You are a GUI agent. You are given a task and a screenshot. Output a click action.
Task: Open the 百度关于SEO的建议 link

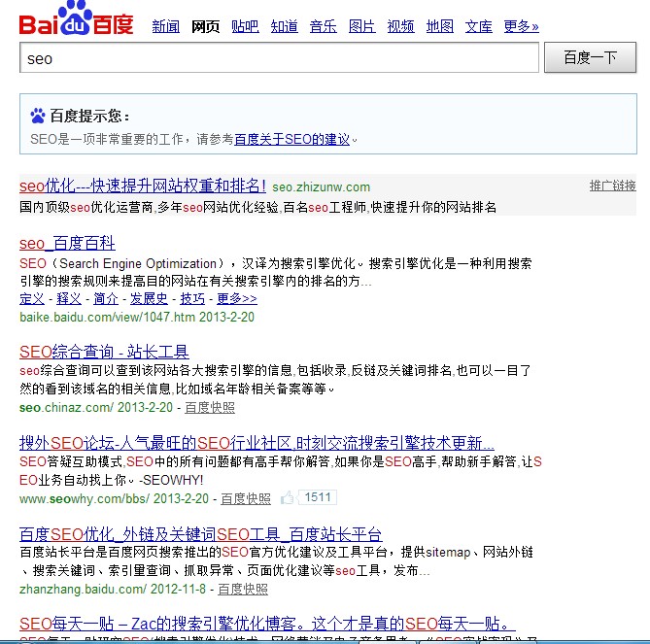(291, 140)
